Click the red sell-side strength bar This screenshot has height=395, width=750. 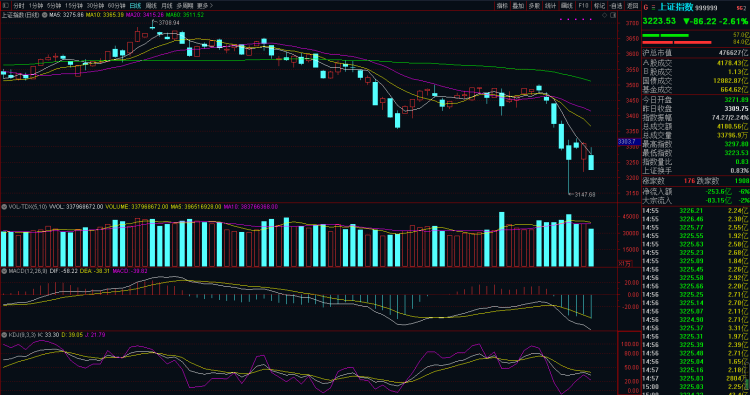coord(676,43)
